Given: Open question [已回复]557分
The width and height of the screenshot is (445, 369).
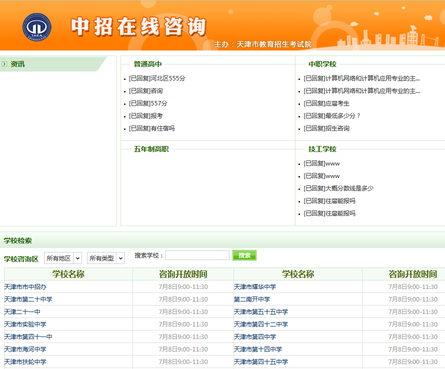Looking at the screenshot, I should point(148,103).
